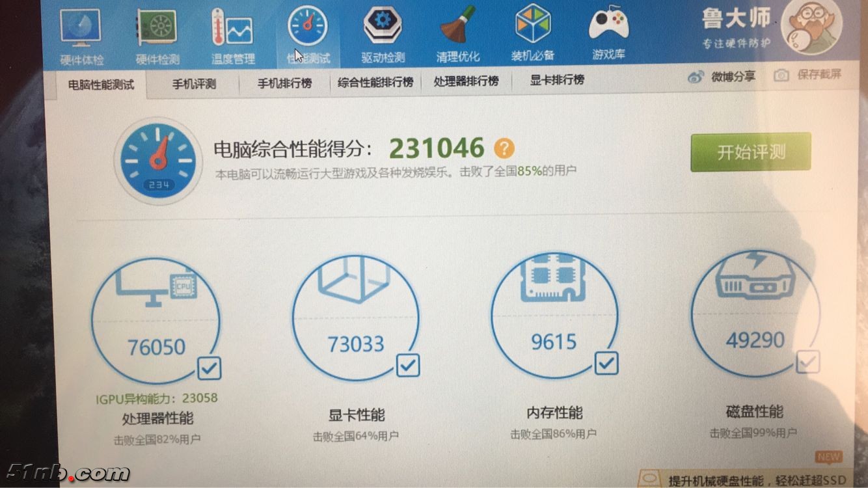Select 性能测试 performance test icon
Viewport: 868px width, 488px height.
point(308,34)
